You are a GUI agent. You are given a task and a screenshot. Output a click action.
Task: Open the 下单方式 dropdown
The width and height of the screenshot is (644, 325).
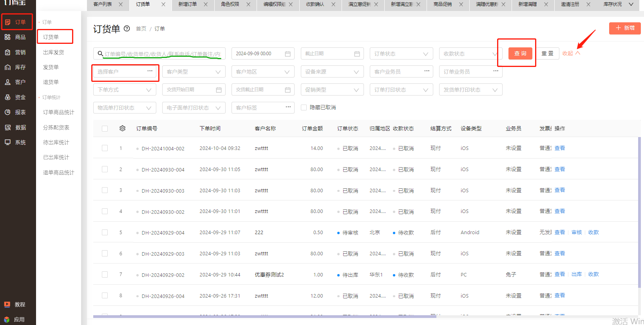[x=125, y=90]
